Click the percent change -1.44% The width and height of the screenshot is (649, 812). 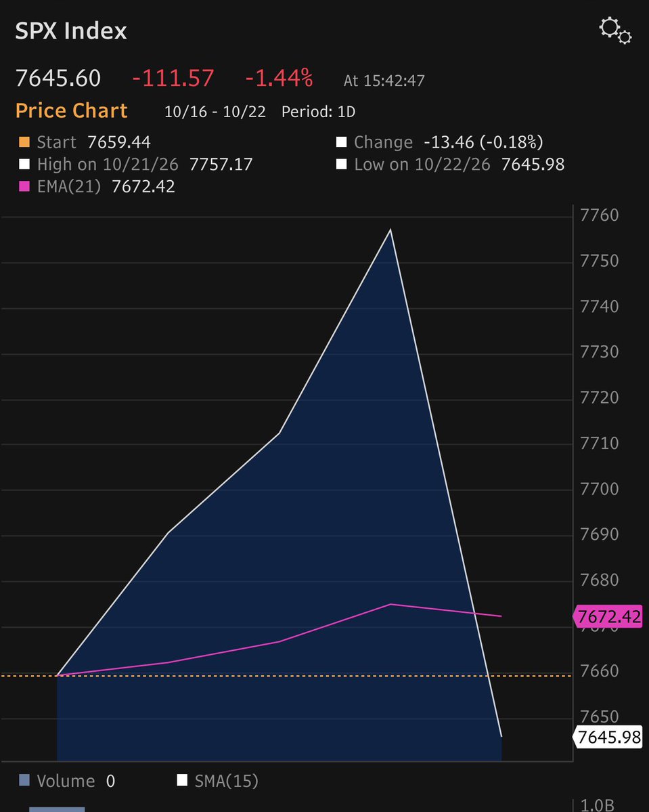pos(279,78)
